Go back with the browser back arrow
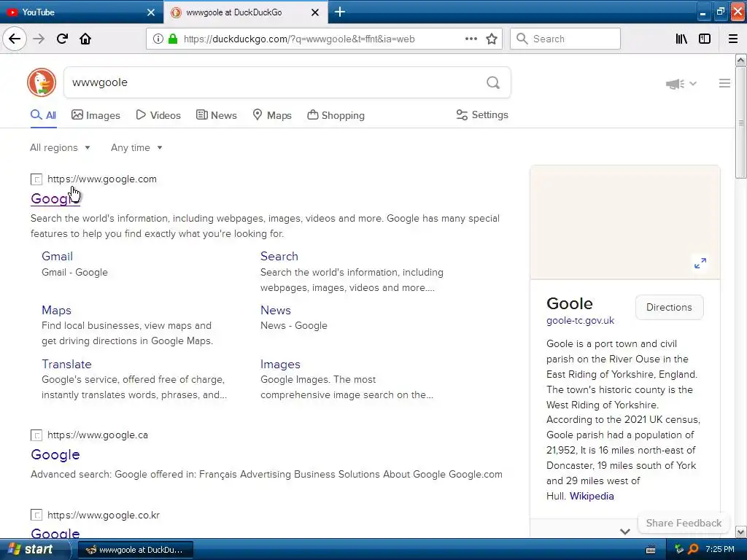Screen dimensions: 747x560 click(x=15, y=39)
